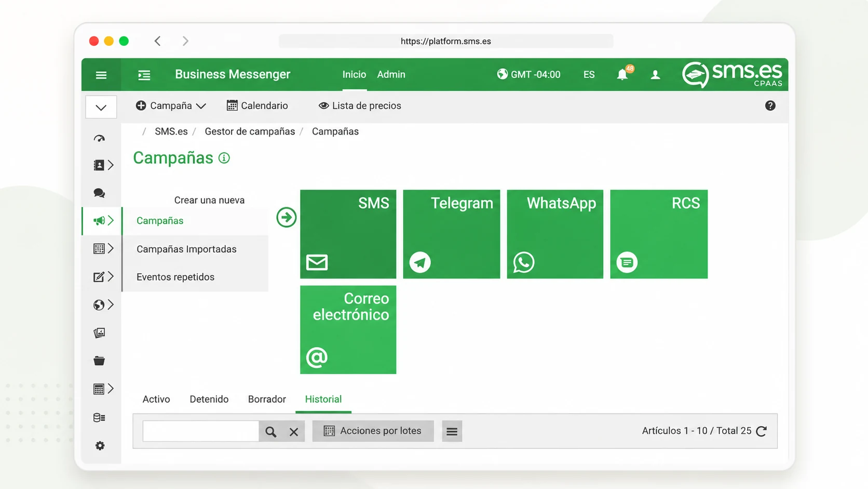Screen dimensions: 868x489
Task: Open the help question mark icon
Action: [770, 105]
